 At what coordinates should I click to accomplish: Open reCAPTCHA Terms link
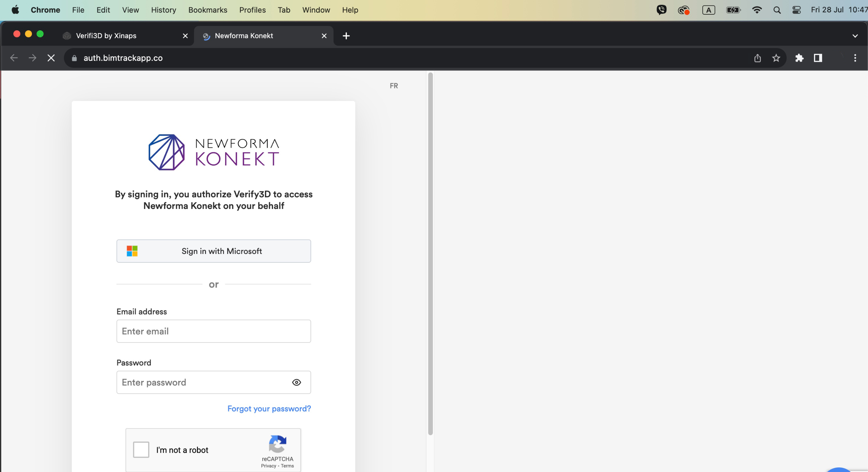[287, 466]
